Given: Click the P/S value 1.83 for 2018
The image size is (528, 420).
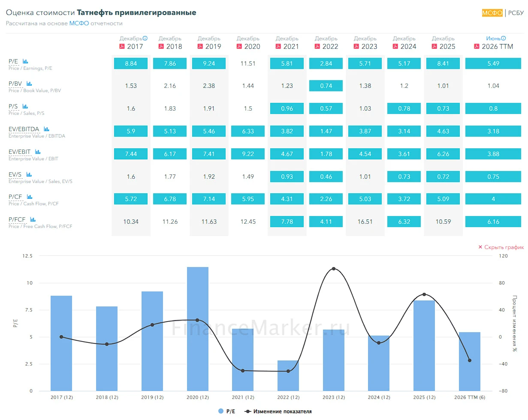Looking at the screenshot, I should (170, 108).
